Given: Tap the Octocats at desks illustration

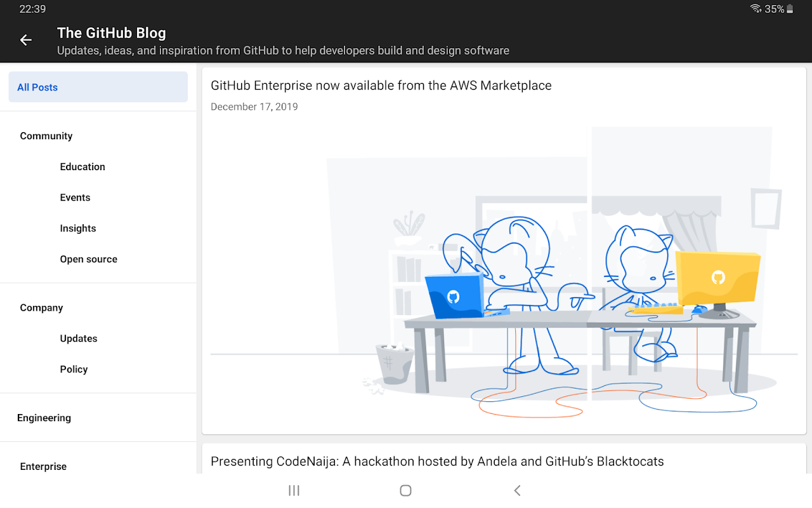Looking at the screenshot, I should (x=504, y=273).
